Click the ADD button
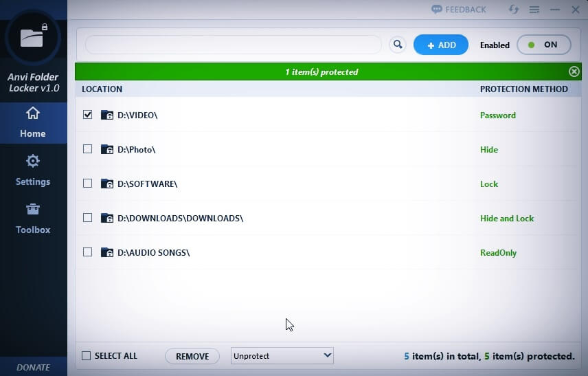This screenshot has width=588, height=376. coord(440,45)
